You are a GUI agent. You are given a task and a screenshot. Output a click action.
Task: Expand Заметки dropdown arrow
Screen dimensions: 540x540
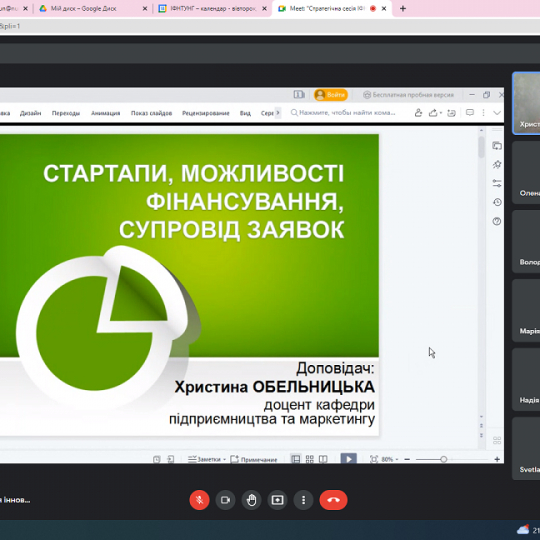pos(225,459)
